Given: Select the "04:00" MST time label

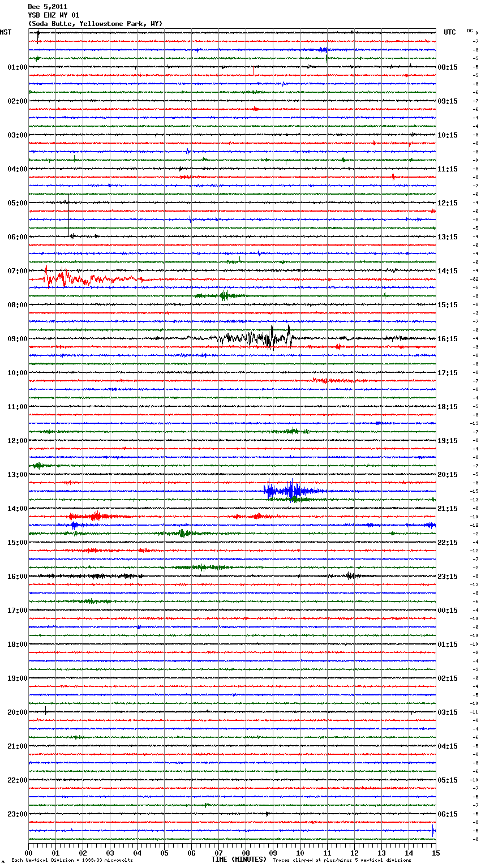Looking at the screenshot, I should click(18, 169).
